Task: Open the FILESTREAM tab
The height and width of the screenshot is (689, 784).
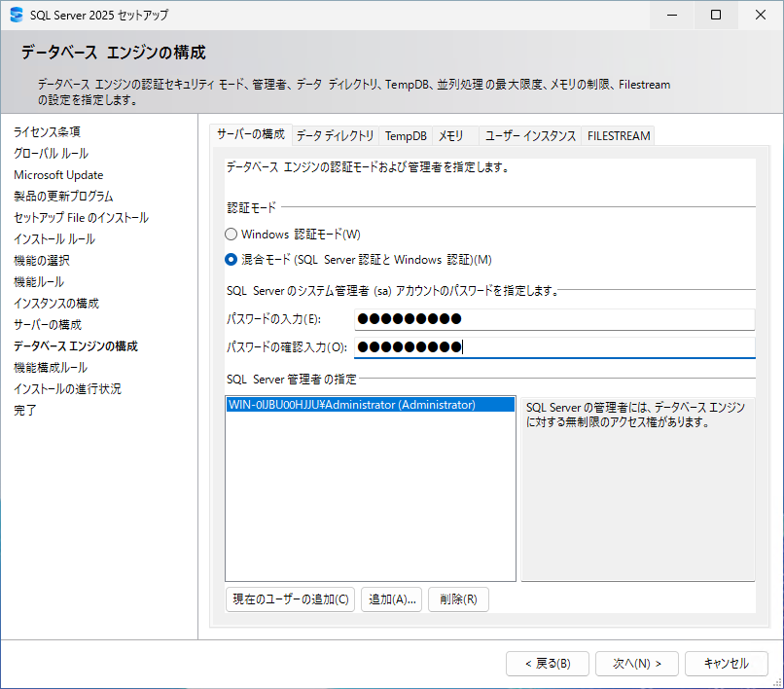Action: pos(619,136)
